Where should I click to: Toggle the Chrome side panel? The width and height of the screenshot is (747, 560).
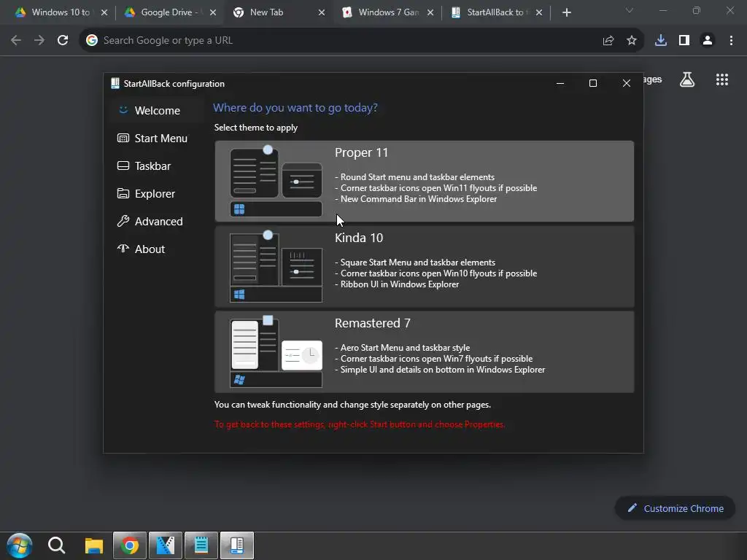[x=684, y=41]
